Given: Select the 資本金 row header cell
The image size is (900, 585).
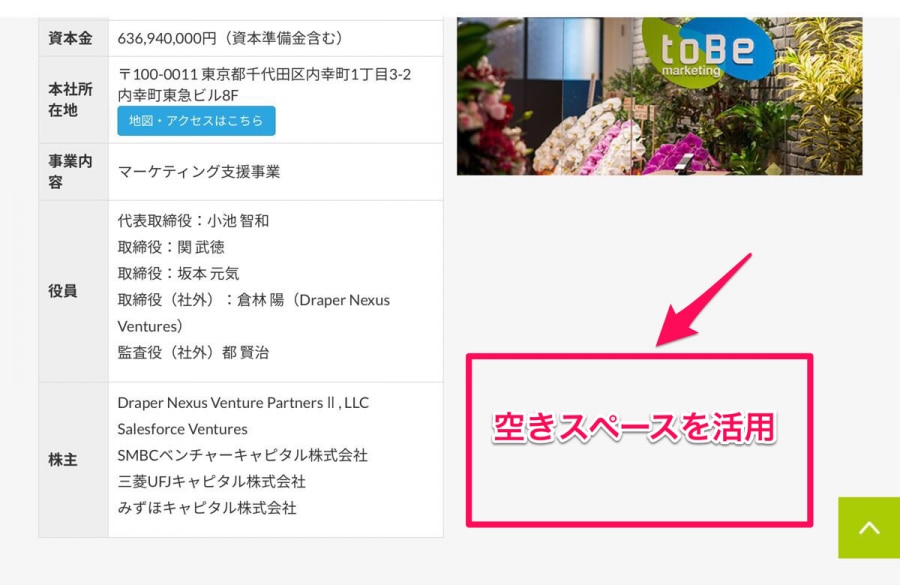Looking at the screenshot, I should point(73,38).
